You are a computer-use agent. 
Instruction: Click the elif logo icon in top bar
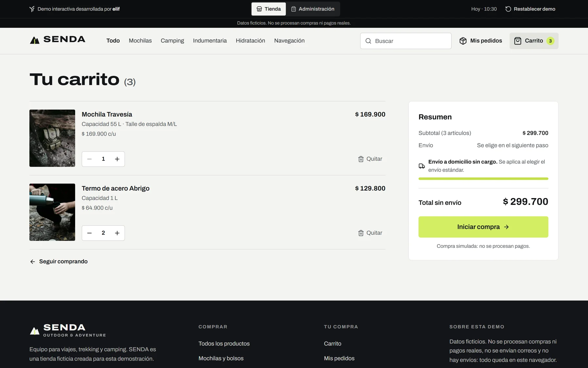click(x=32, y=9)
